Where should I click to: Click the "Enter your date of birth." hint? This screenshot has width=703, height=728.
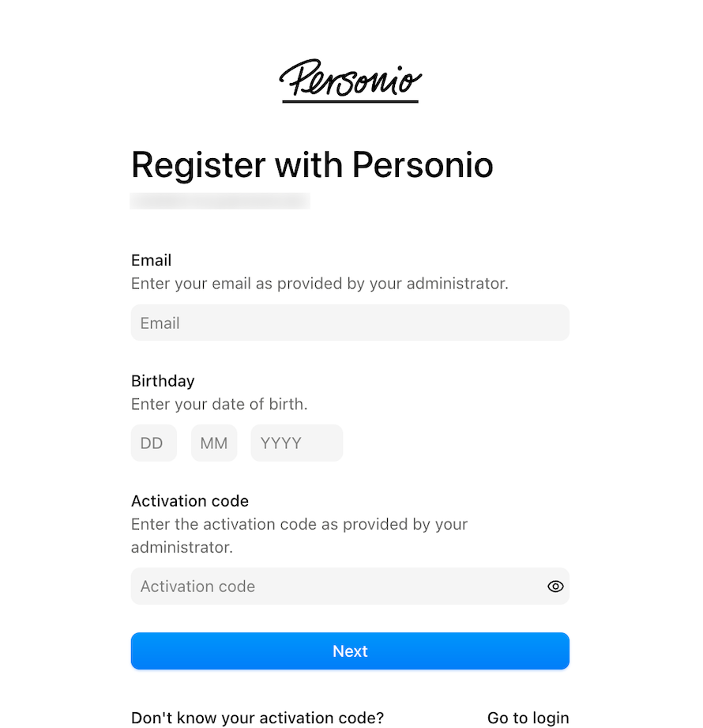pyautogui.click(x=219, y=404)
